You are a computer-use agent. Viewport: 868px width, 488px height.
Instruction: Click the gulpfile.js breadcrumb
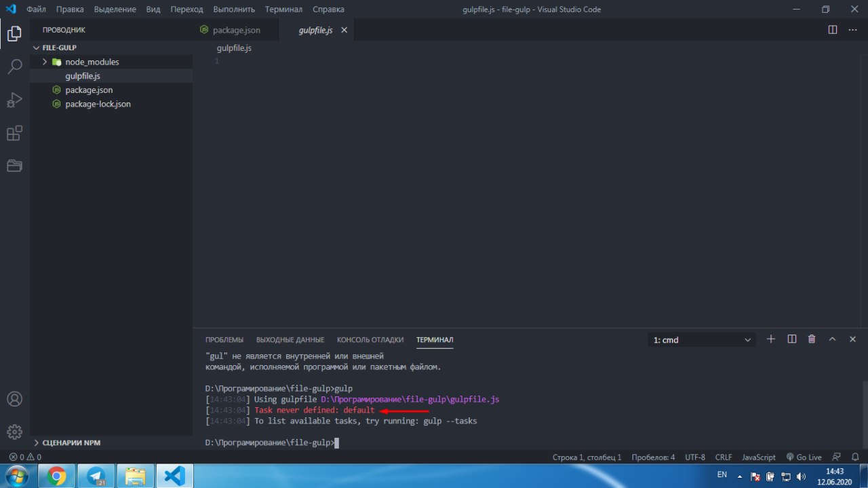tap(234, 48)
